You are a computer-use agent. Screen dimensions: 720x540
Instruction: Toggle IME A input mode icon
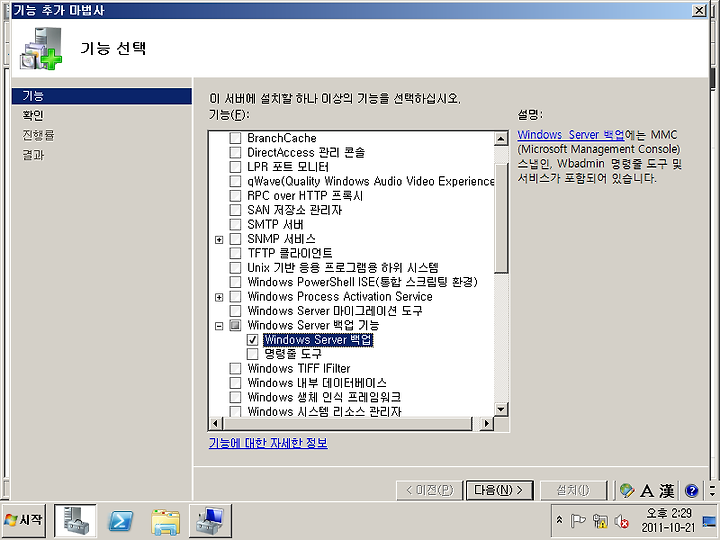click(x=647, y=490)
